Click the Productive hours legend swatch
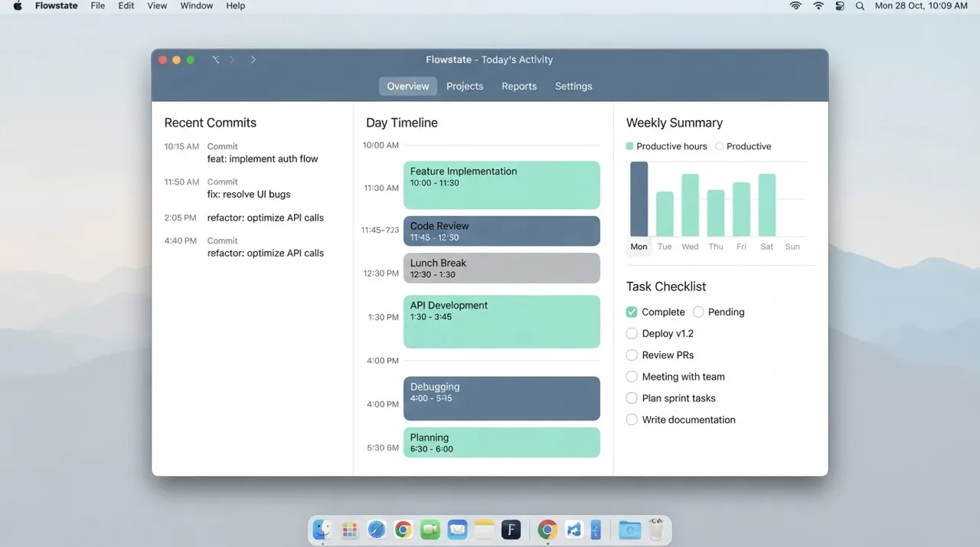This screenshot has height=547, width=980. coord(629,146)
